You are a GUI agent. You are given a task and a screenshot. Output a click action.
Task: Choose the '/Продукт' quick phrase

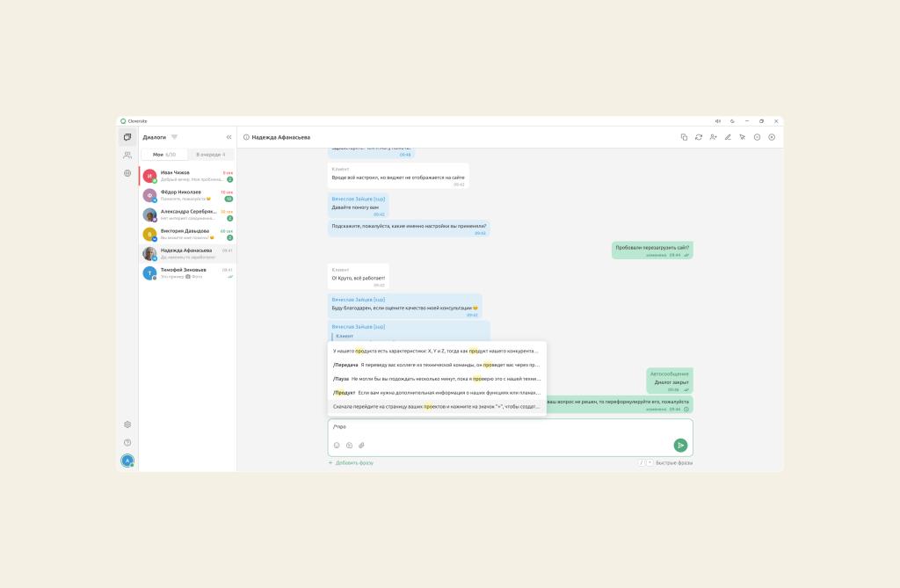(437, 393)
